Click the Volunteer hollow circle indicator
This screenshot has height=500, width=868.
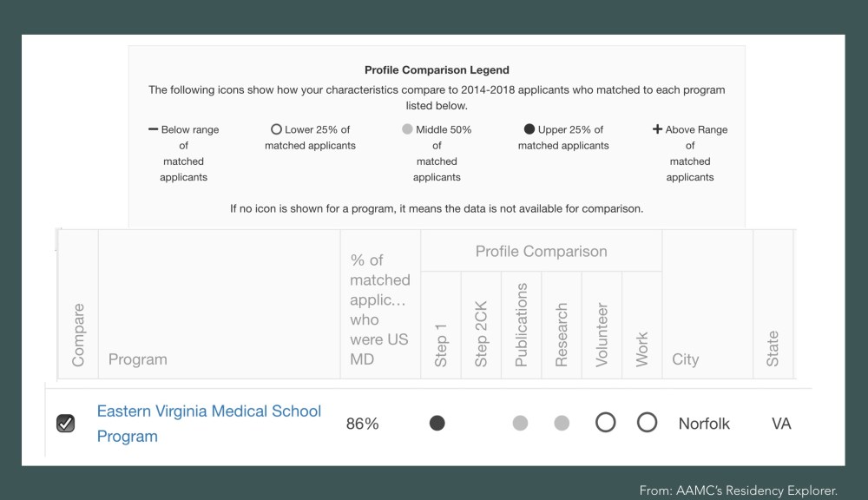[x=605, y=423]
